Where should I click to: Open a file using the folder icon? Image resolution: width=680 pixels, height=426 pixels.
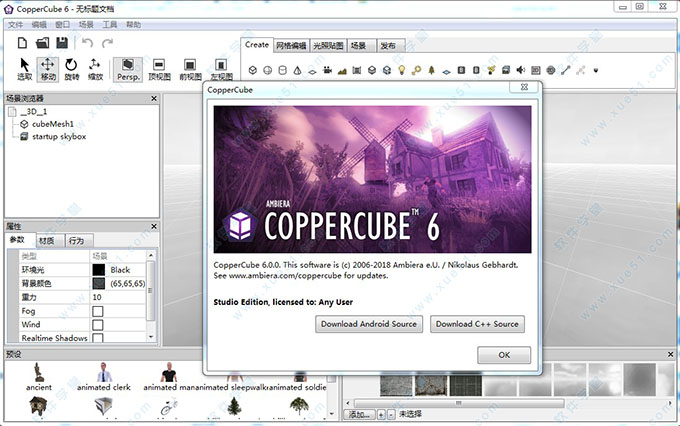[x=42, y=43]
